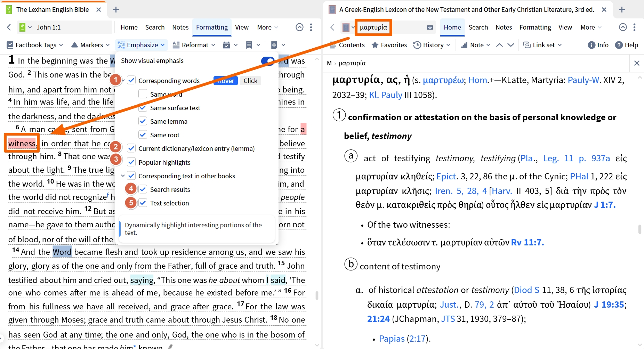Close the Greek-English Lexicon tab

(604, 9)
